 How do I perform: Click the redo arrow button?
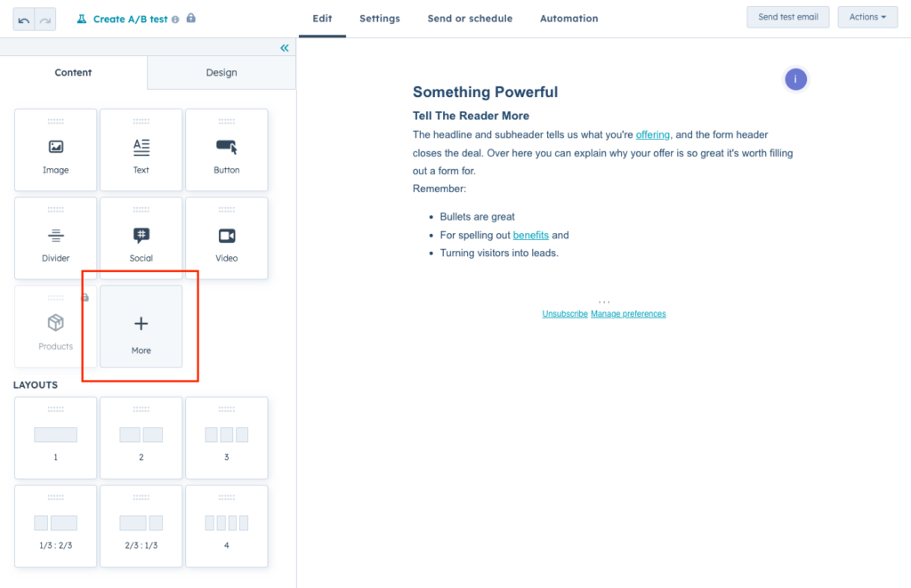click(45, 20)
